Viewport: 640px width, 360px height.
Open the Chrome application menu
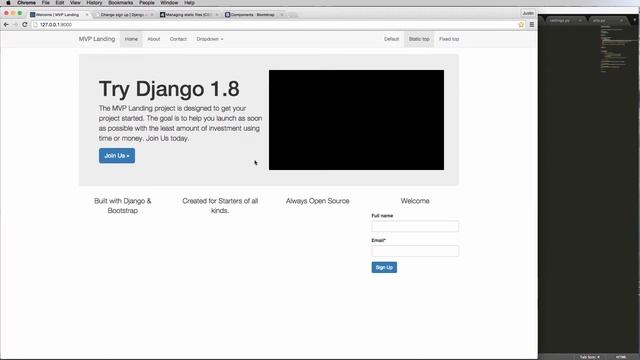point(26,2)
